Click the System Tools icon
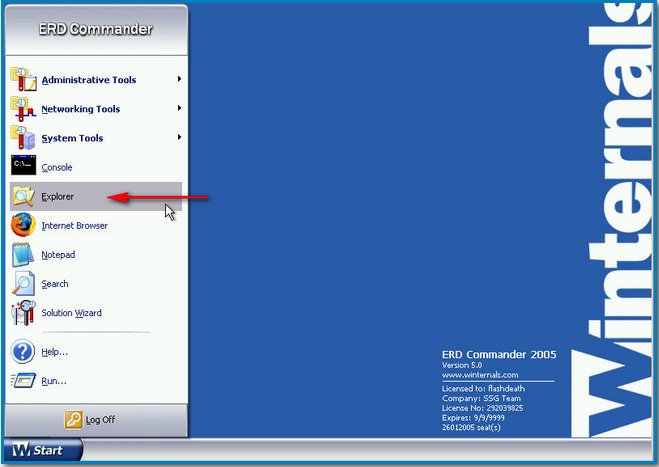This screenshot has height=467, width=659. pos(23,138)
